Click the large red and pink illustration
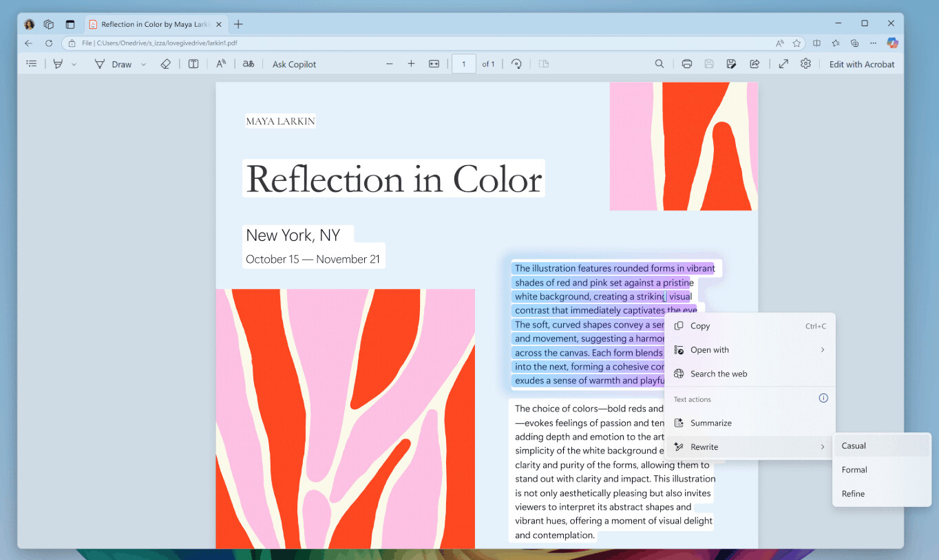939x560 pixels. coord(346,419)
